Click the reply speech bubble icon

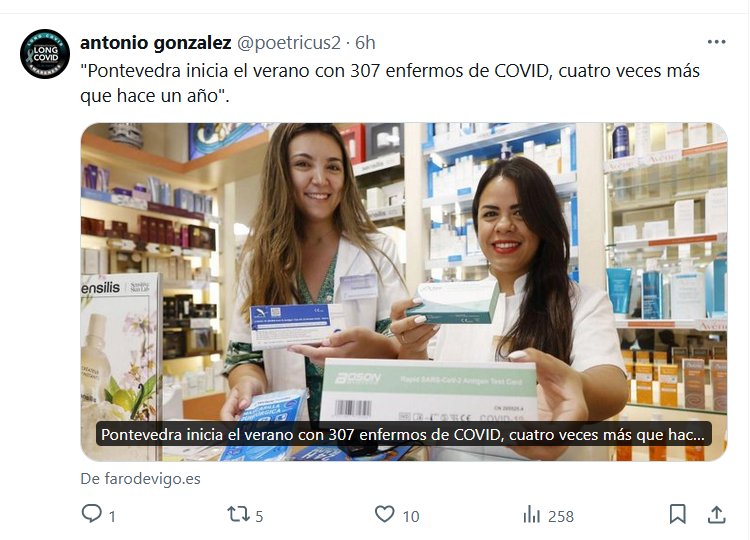pyautogui.click(x=91, y=514)
